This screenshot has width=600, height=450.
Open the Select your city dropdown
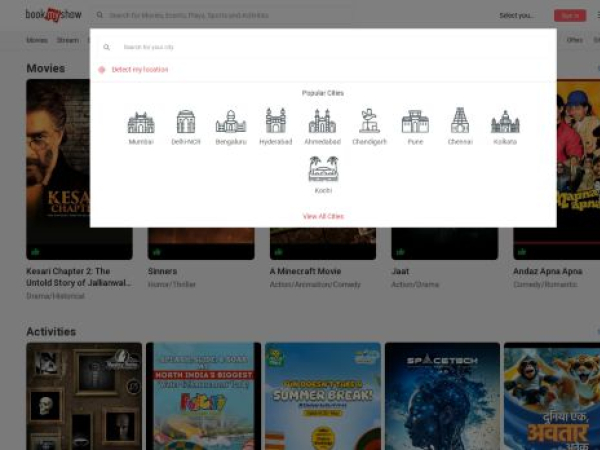tap(516, 15)
